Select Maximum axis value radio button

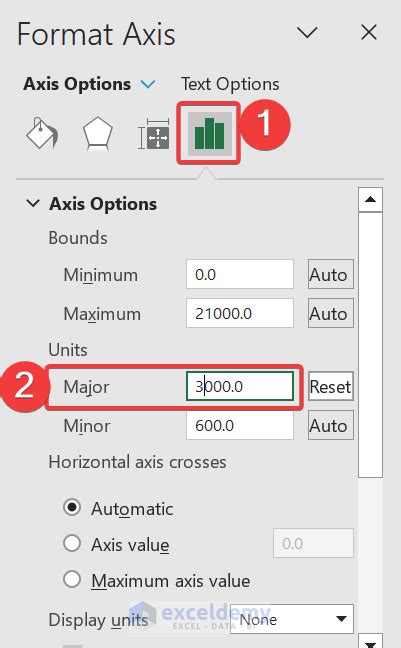click(x=72, y=579)
